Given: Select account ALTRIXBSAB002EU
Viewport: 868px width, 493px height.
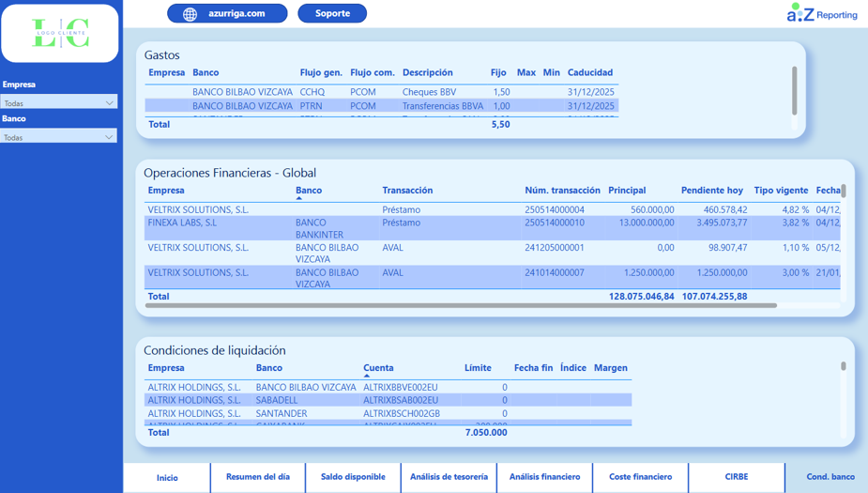Looking at the screenshot, I should pos(401,400).
